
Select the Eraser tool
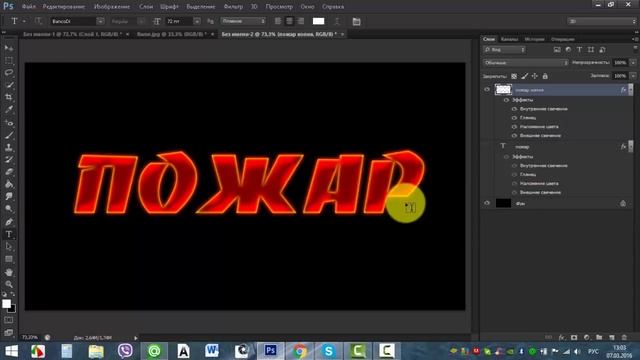point(9,172)
